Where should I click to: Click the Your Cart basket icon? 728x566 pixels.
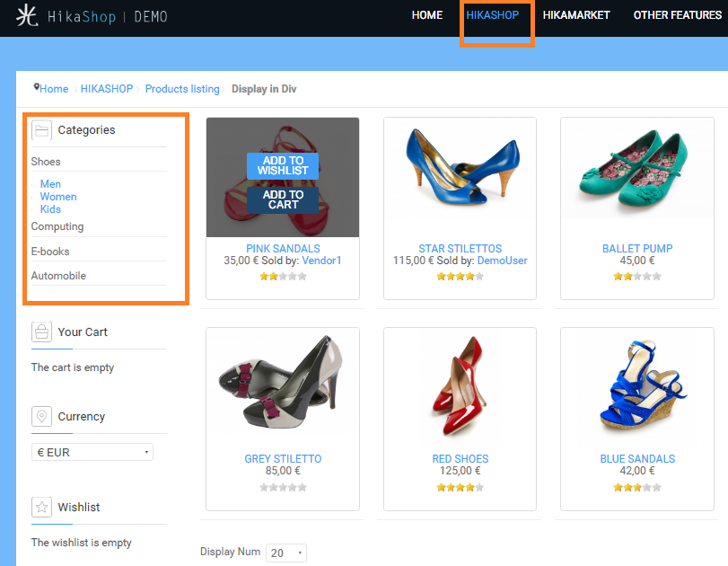coord(41,332)
